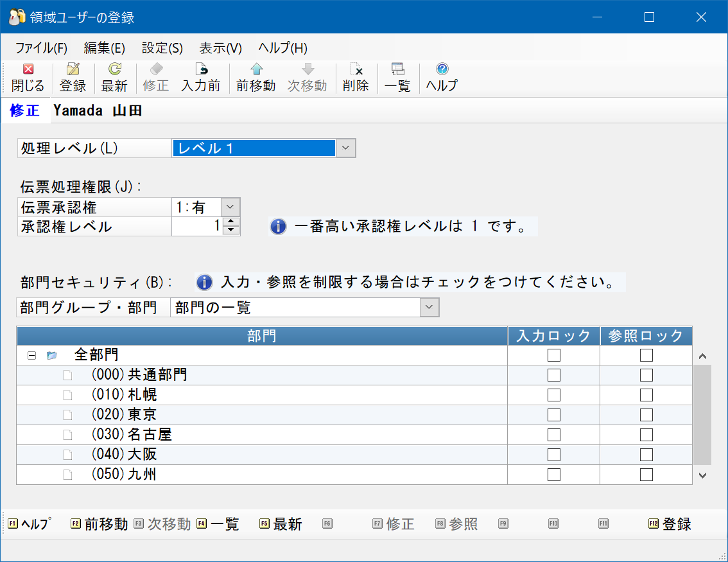This screenshot has width=728, height=562.
Task: Collapse the 全部門 tree node
Action: [x=31, y=355]
